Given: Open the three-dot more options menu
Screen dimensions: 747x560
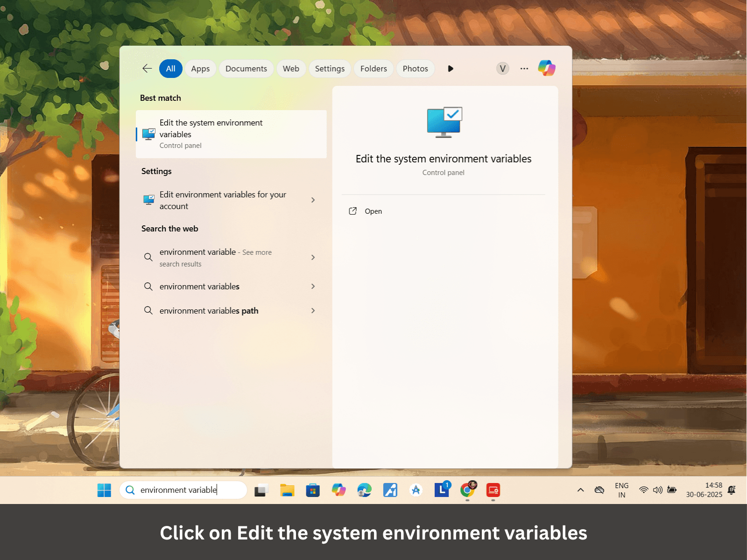Looking at the screenshot, I should point(524,69).
